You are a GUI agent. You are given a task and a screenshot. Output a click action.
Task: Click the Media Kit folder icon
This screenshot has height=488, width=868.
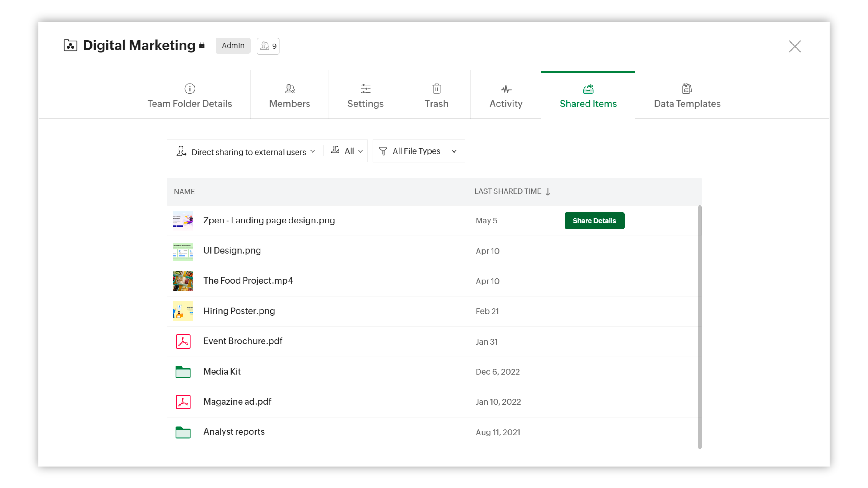pos(183,372)
